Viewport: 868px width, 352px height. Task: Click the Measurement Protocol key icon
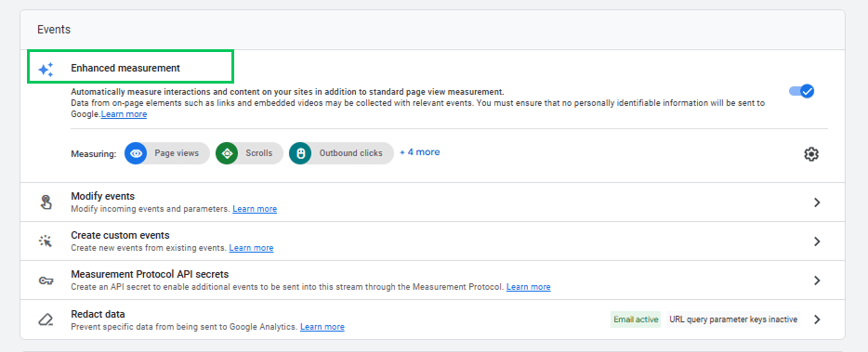[x=46, y=280]
